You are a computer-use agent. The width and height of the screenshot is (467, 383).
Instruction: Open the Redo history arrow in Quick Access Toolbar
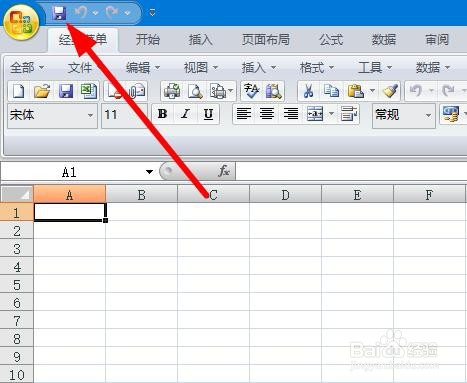tap(127, 13)
